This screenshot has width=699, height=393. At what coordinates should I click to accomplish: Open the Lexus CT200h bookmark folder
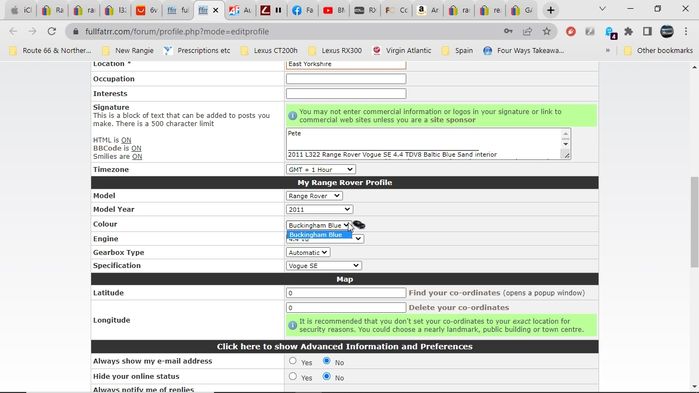tap(269, 51)
